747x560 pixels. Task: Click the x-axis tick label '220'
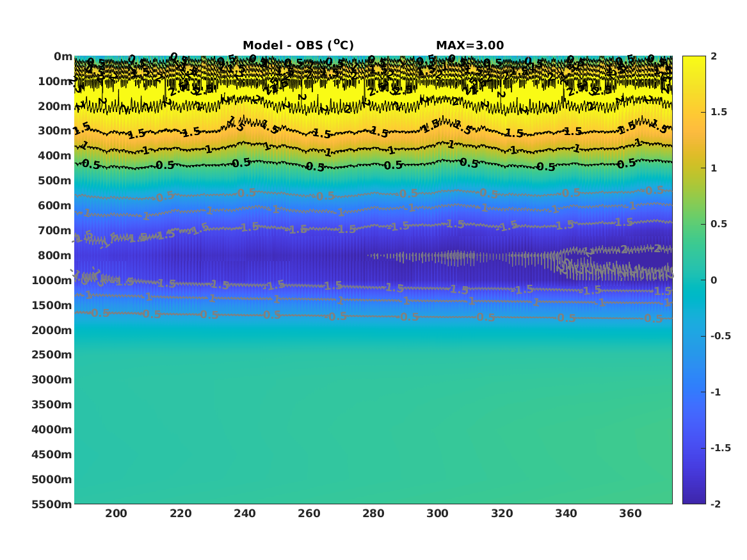[x=181, y=513]
